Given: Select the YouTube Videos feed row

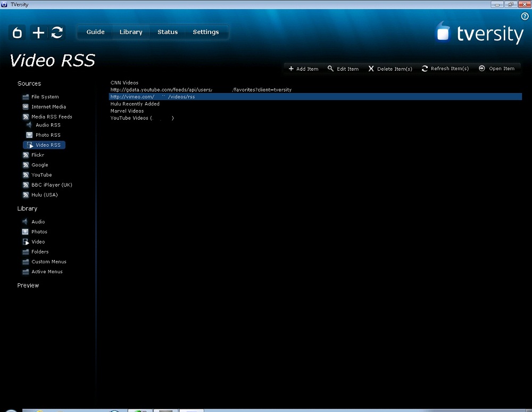Looking at the screenshot, I should pyautogui.click(x=315, y=119).
